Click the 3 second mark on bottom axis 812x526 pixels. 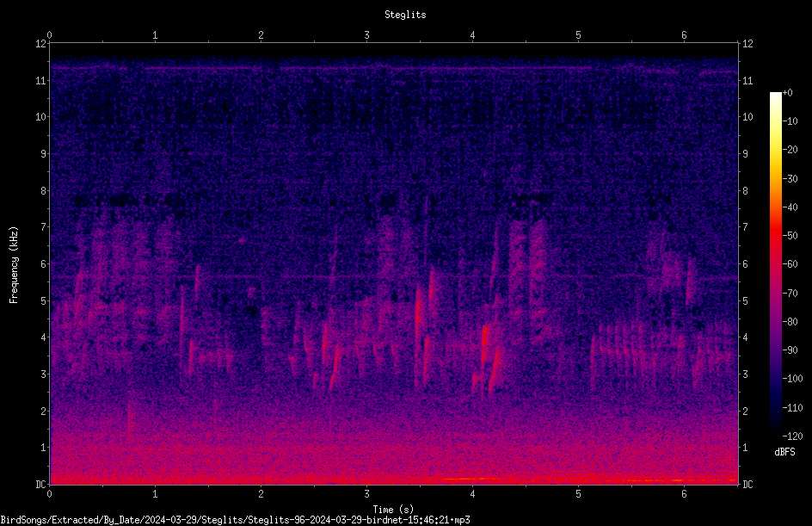[x=366, y=494]
